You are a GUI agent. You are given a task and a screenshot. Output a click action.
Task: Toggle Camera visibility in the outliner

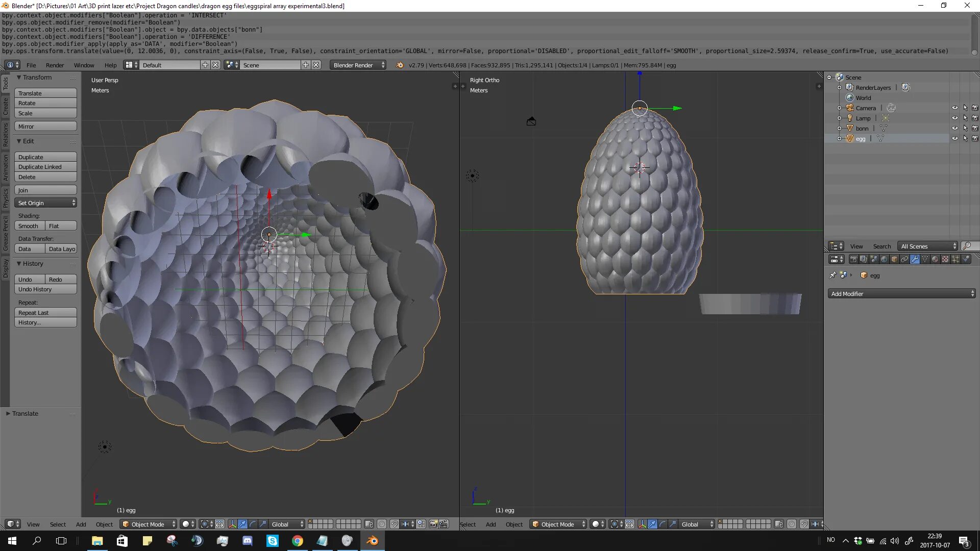tap(954, 108)
